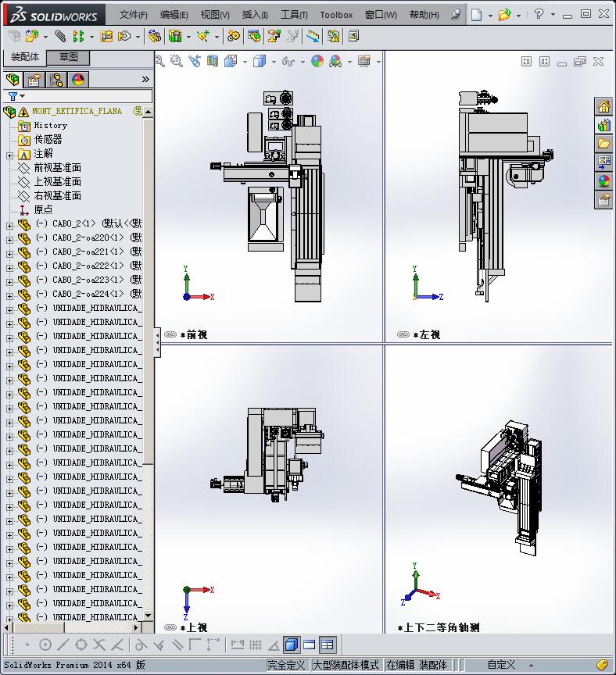Open the Design Library task pane icon
Screen dimensions: 616x675
click(604, 125)
